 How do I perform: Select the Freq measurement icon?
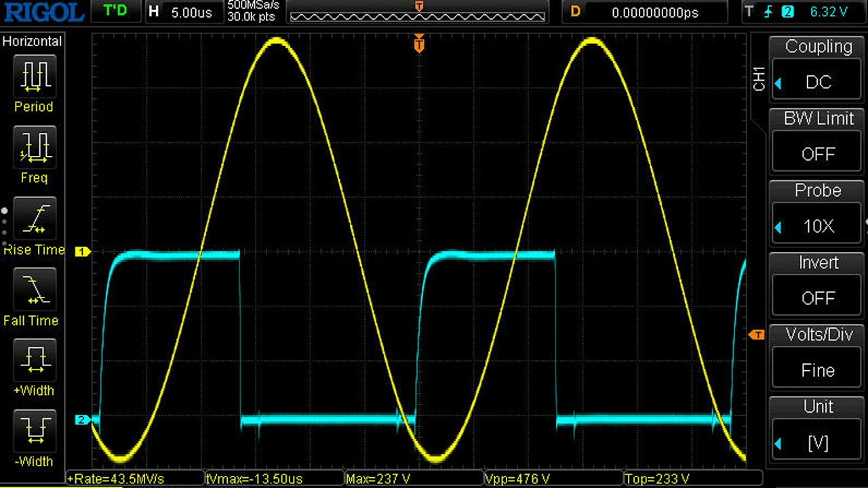coord(35,147)
